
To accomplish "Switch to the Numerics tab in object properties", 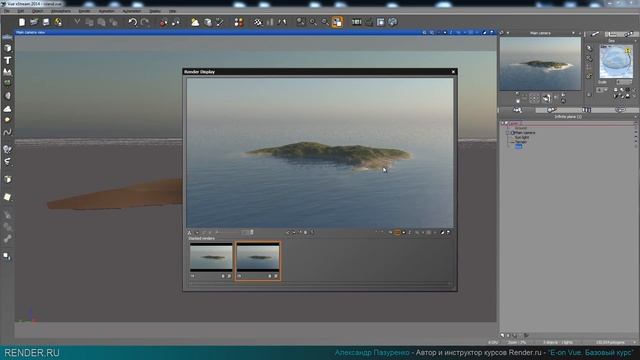I will pyautogui.click(x=612, y=34).
